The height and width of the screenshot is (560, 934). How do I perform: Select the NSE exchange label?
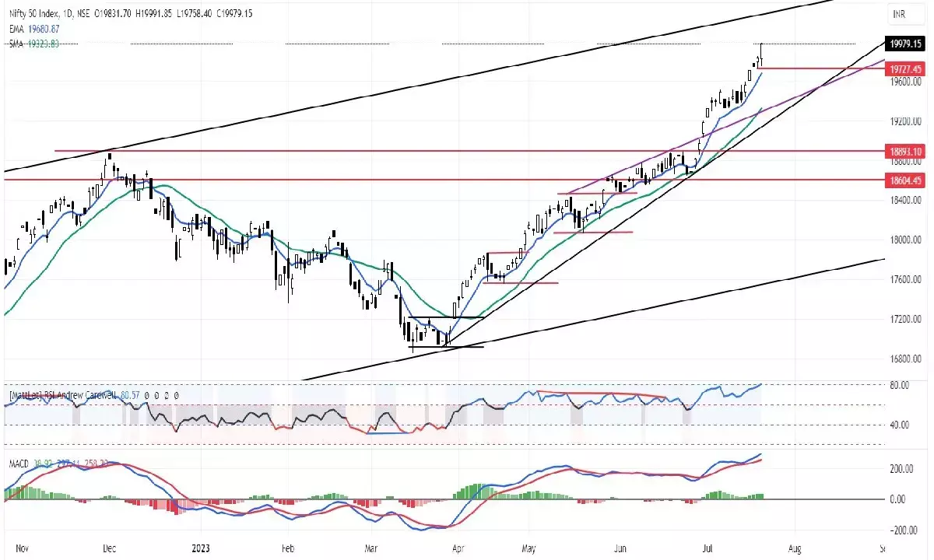[83, 13]
